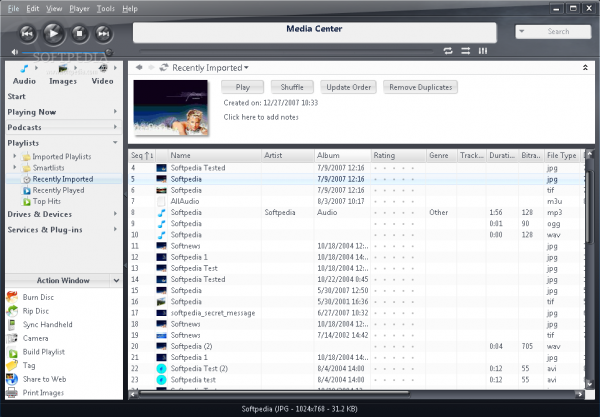
Task: Click the Stop playback button
Action: point(80,31)
